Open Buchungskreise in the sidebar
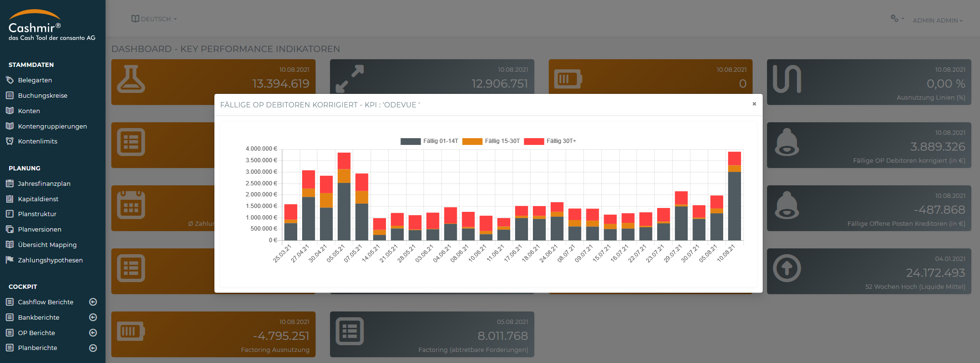This screenshot has width=980, height=363. click(x=42, y=95)
